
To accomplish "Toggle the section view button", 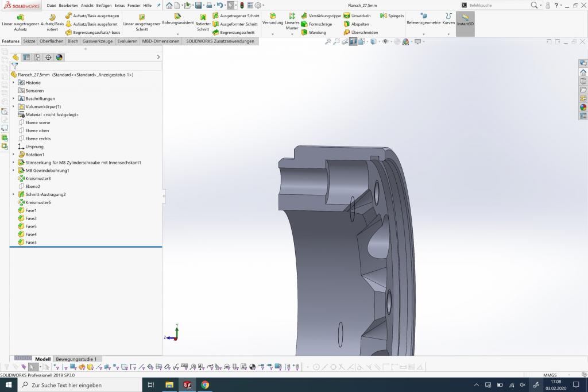I will click(353, 41).
